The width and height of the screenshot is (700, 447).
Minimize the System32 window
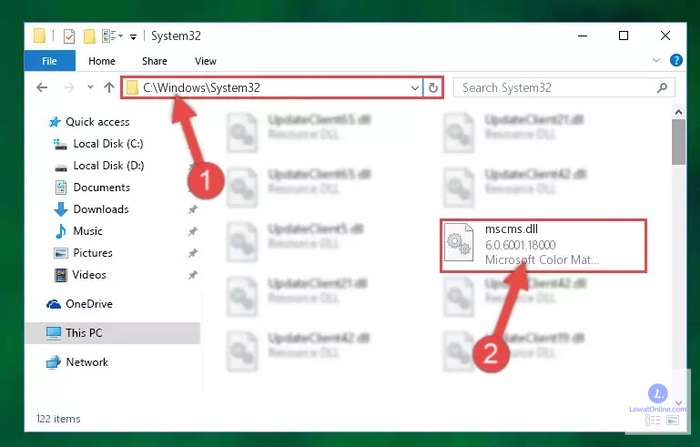click(583, 36)
